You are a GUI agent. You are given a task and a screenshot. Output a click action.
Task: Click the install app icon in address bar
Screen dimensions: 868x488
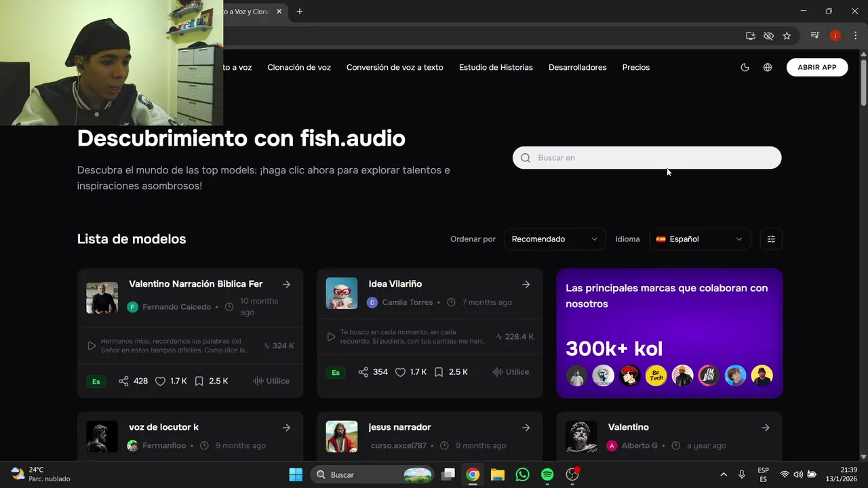coord(750,36)
